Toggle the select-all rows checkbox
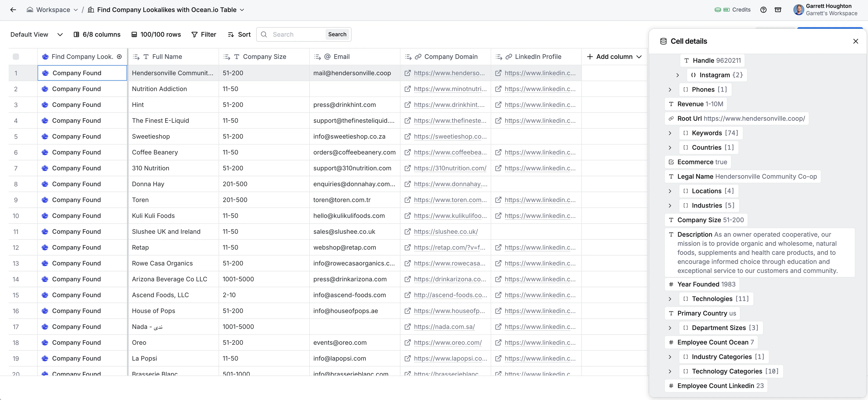This screenshot has height=400, width=868. click(x=16, y=57)
